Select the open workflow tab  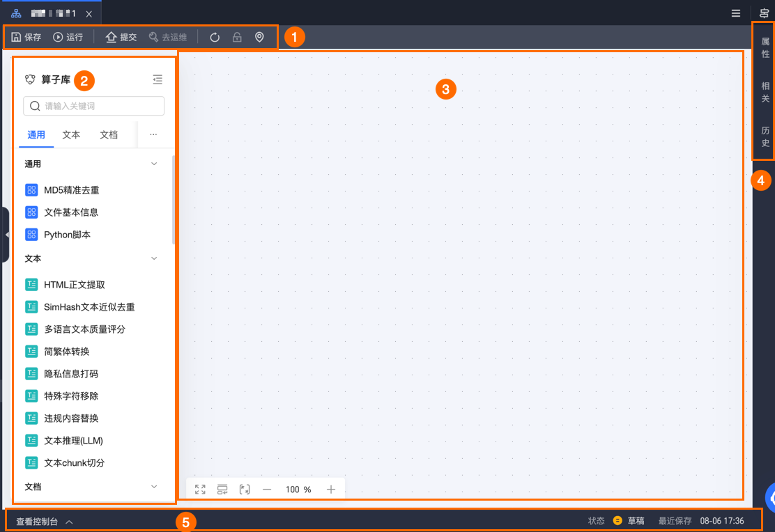pyautogui.click(x=51, y=13)
